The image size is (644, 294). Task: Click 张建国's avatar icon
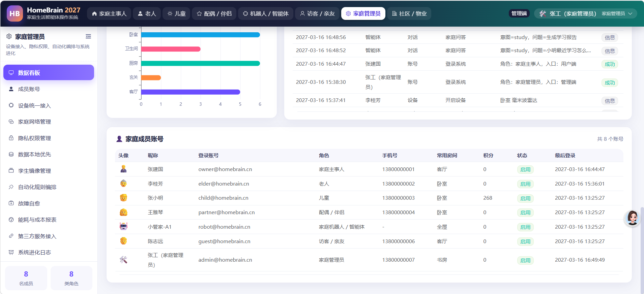[x=123, y=169]
